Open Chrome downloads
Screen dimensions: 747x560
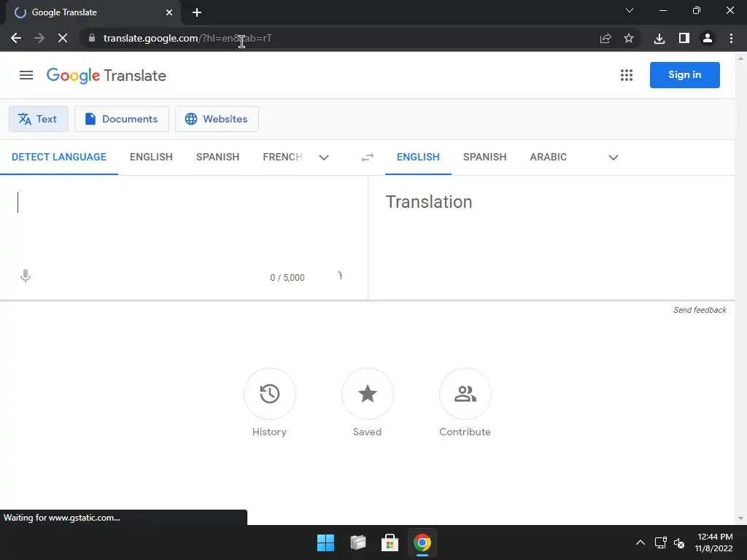click(x=659, y=38)
